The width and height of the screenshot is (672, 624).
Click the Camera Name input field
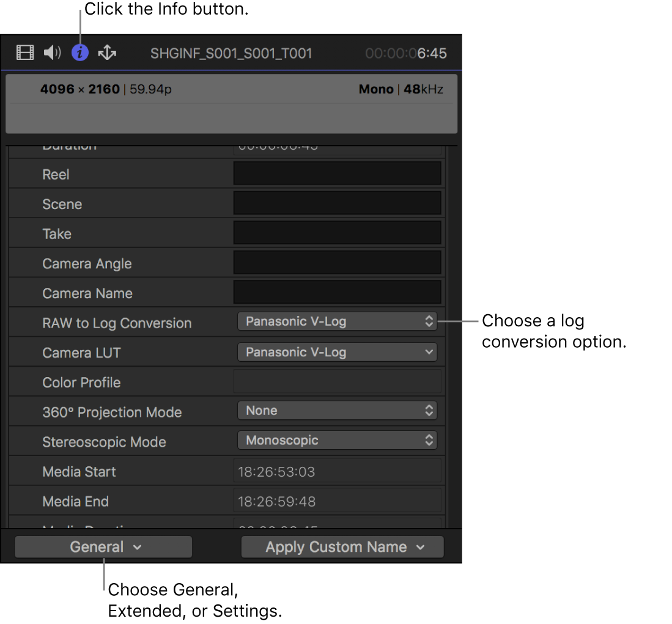coord(337,292)
